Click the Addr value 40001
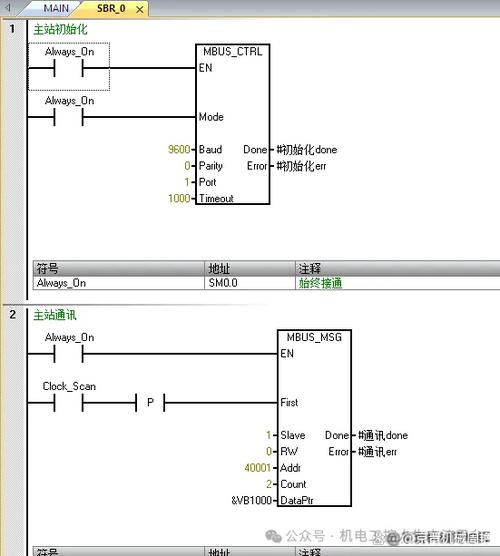 coord(258,468)
